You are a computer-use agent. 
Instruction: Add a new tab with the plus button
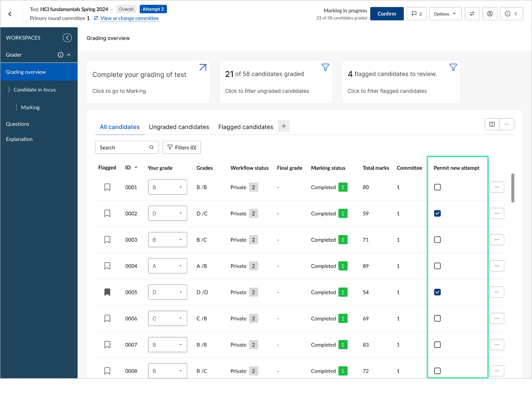tap(284, 126)
